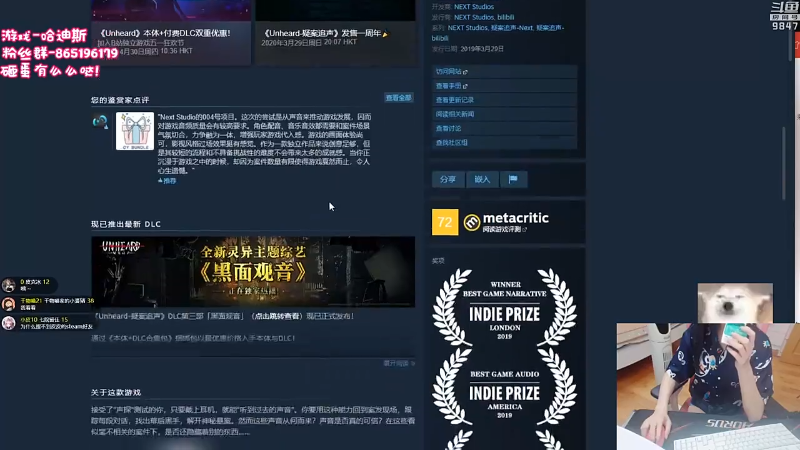
Task: Click the 分享 share button
Action: 448,179
